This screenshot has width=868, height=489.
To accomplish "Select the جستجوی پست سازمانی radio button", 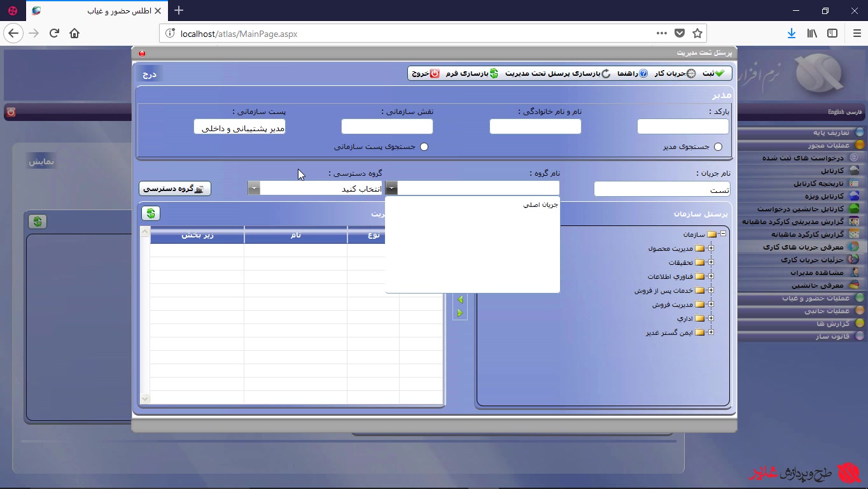I will [424, 147].
